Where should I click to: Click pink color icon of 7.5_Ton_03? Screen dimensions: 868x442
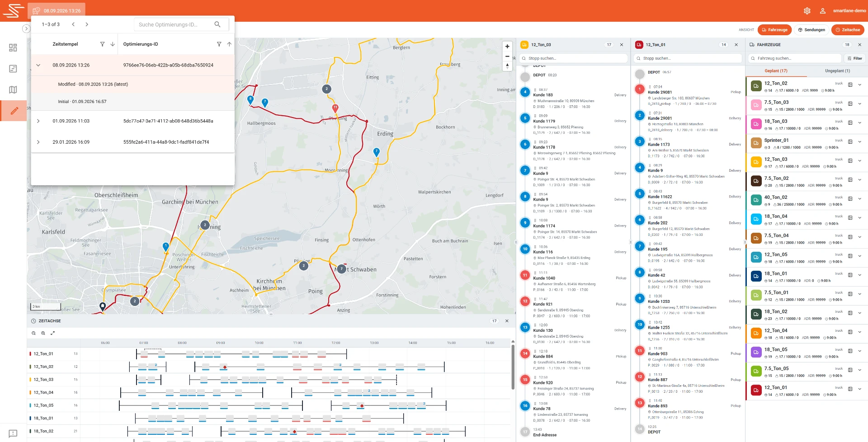pyautogui.click(x=755, y=105)
